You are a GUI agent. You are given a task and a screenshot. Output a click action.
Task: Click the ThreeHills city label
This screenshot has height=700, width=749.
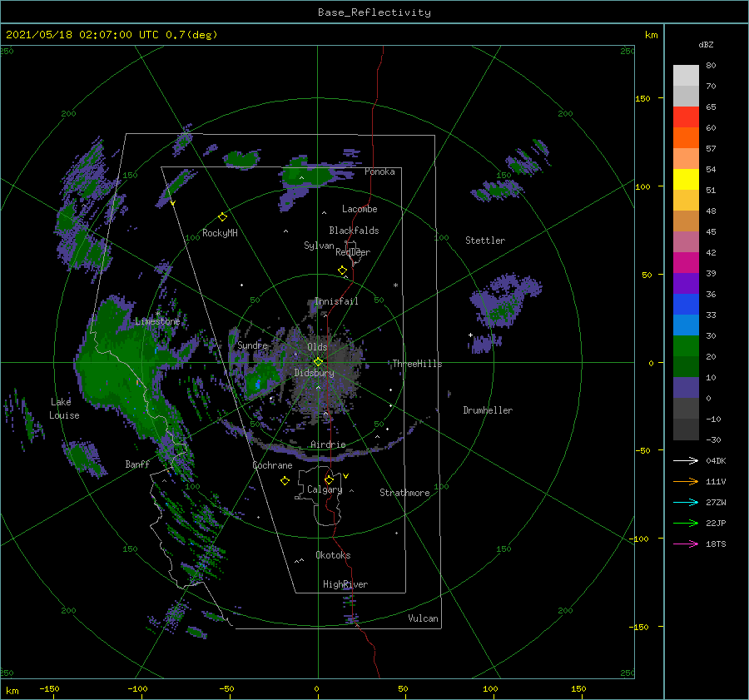tap(418, 364)
